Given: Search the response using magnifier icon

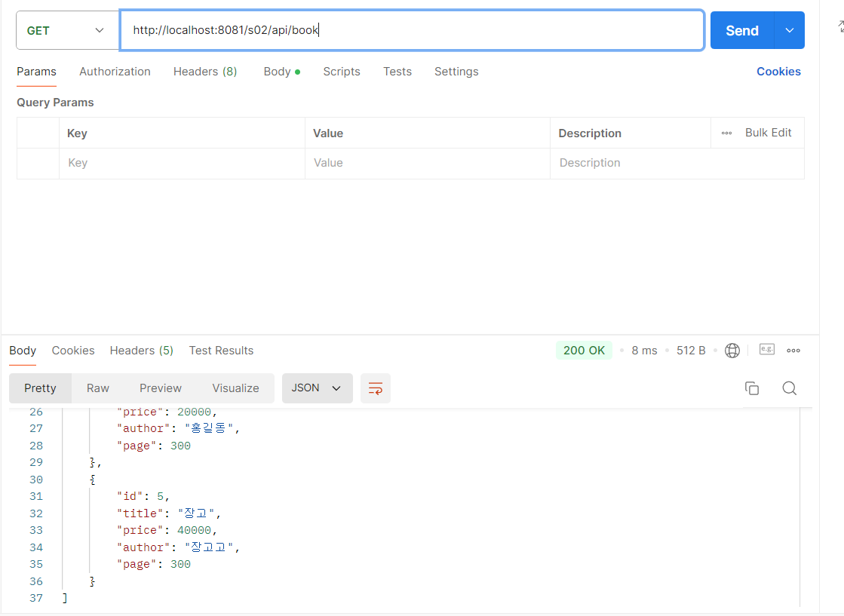Looking at the screenshot, I should pos(789,388).
